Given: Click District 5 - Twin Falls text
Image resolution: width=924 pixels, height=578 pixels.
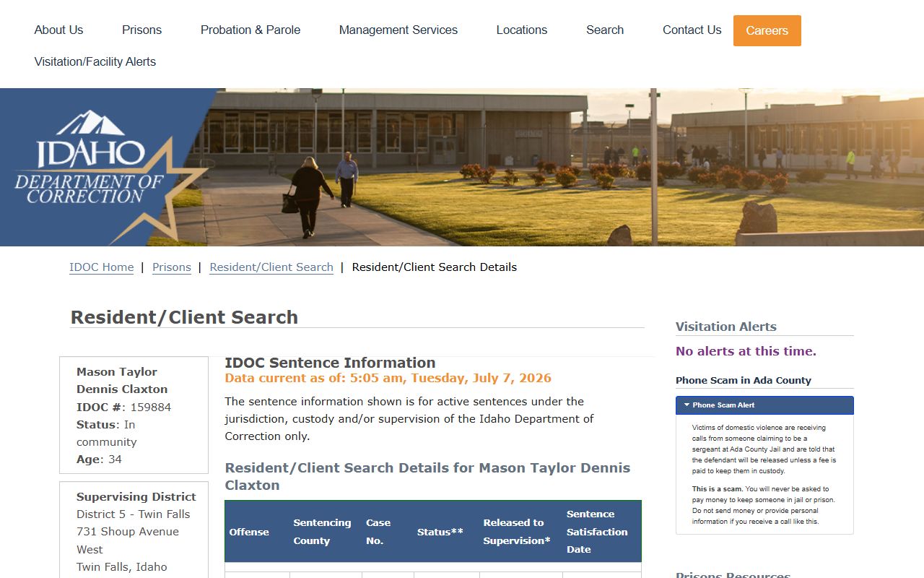Looking at the screenshot, I should [x=134, y=514].
